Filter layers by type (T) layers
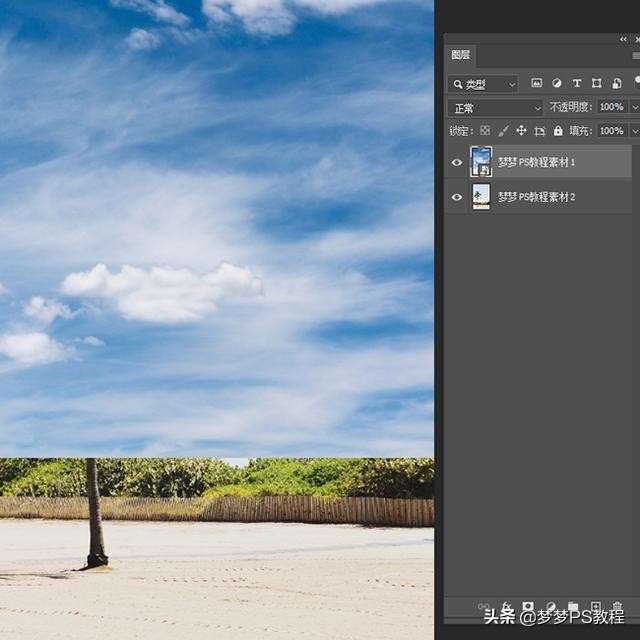The height and width of the screenshot is (640, 640). point(577,84)
